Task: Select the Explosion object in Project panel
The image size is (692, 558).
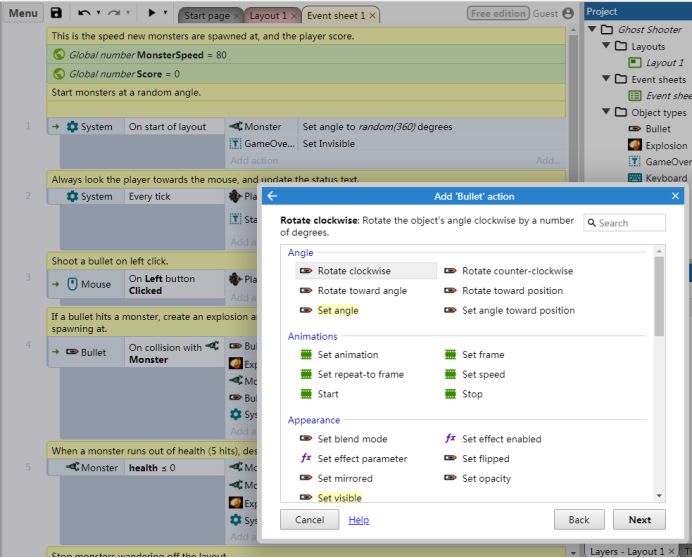Action: point(667,145)
